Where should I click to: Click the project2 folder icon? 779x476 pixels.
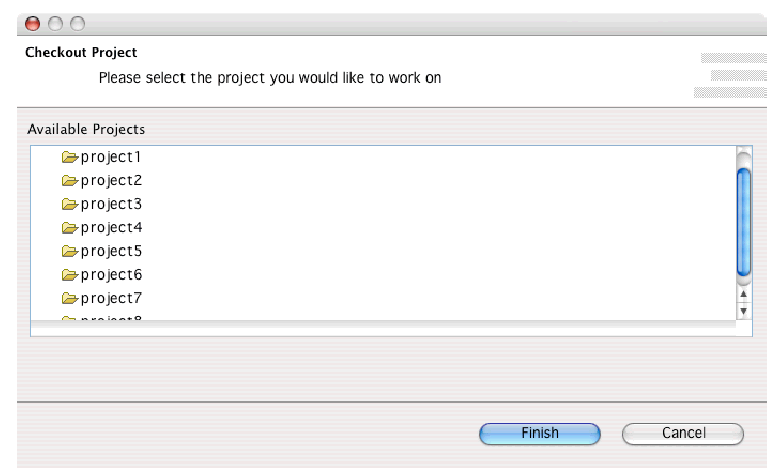click(70, 181)
